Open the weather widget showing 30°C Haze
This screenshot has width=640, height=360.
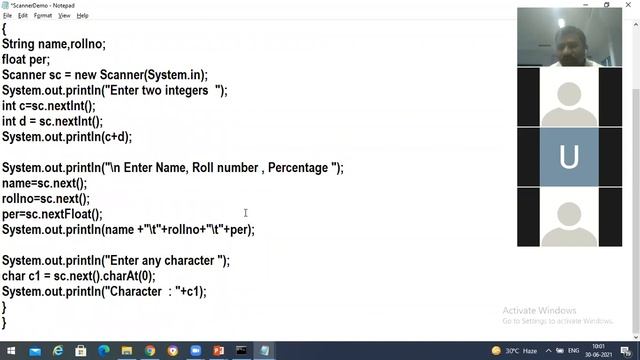coord(514,351)
